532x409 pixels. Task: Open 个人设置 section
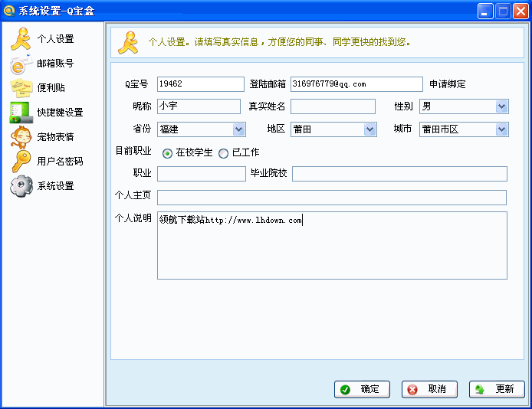pos(55,39)
